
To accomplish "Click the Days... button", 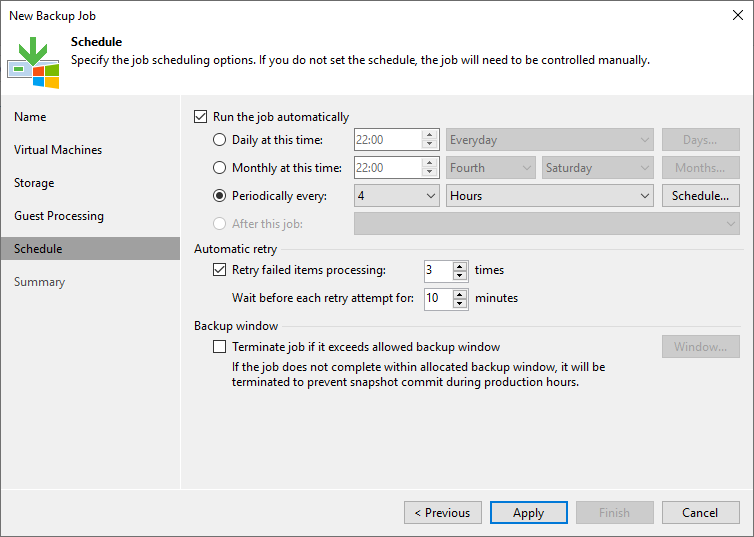I will (701, 140).
